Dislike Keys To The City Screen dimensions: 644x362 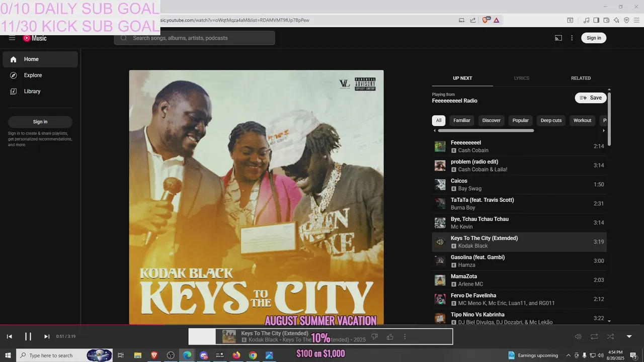click(x=374, y=336)
